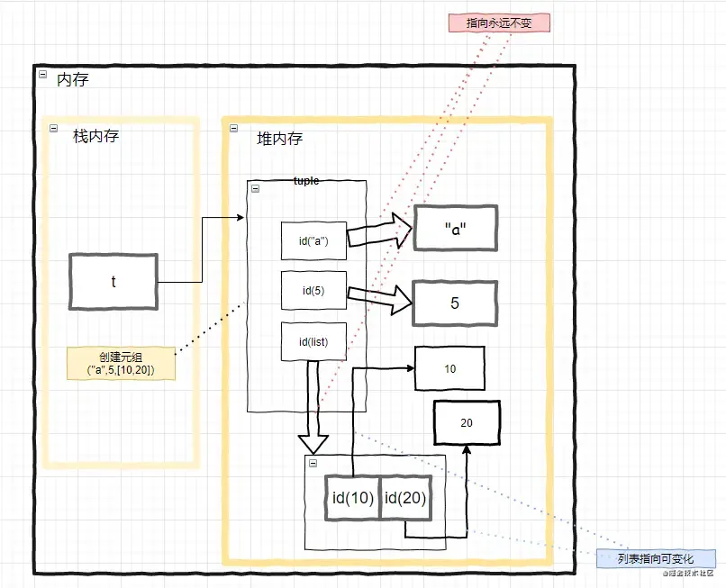Select the "a" string value box
This screenshot has height=588, width=726.
coord(454,228)
